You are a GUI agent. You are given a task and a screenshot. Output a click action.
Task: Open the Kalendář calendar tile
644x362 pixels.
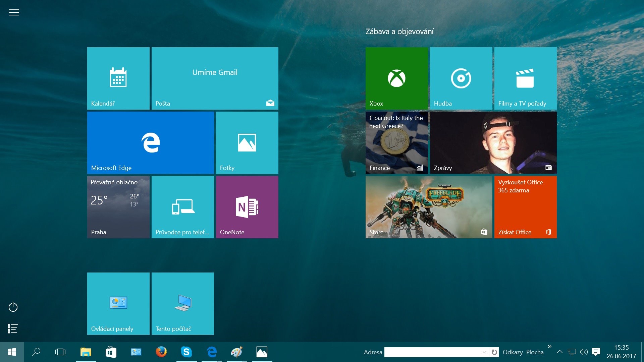[118, 78]
